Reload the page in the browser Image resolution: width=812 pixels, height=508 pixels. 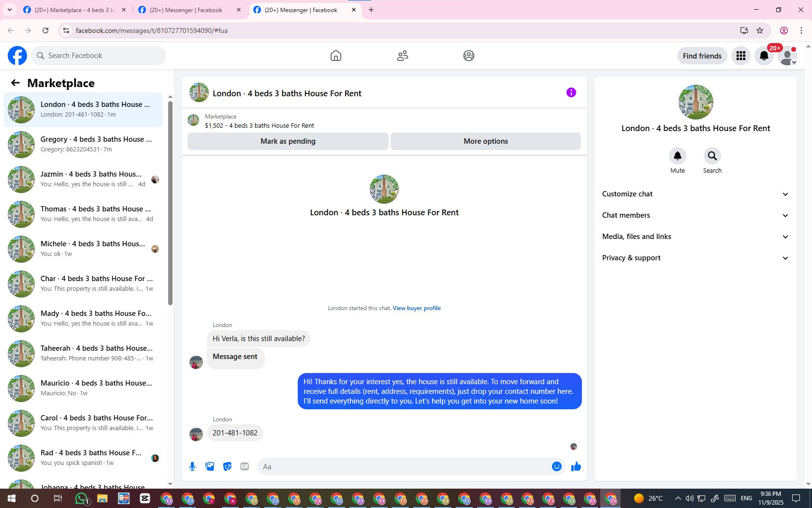point(45,30)
